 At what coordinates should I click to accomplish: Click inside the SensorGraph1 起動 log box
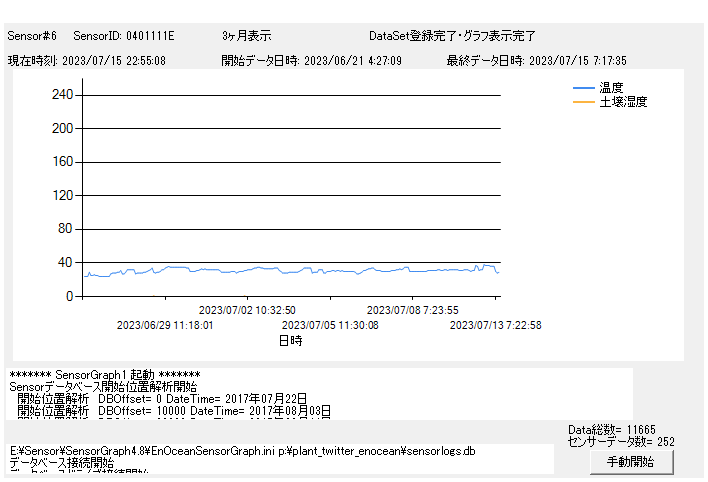pyautogui.click(x=320, y=392)
